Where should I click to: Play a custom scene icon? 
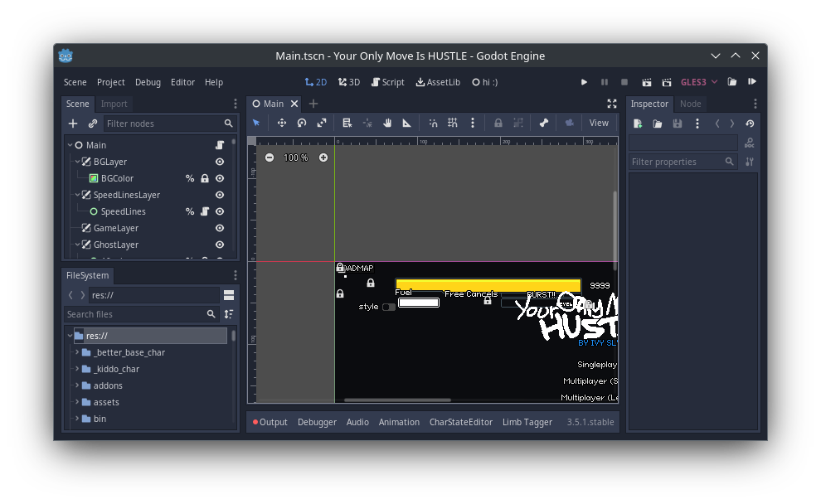coord(667,82)
